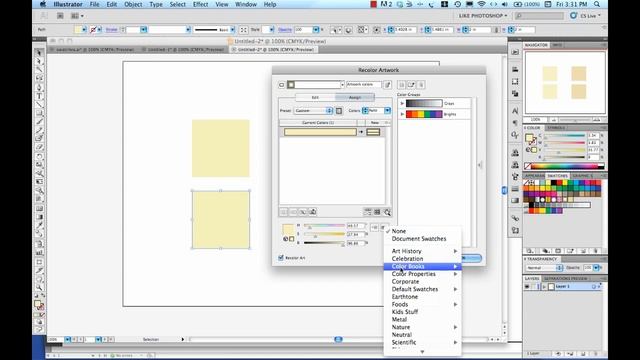Open the Window menu
This screenshot has height=360, width=640.
pyautogui.click(x=246, y=4)
